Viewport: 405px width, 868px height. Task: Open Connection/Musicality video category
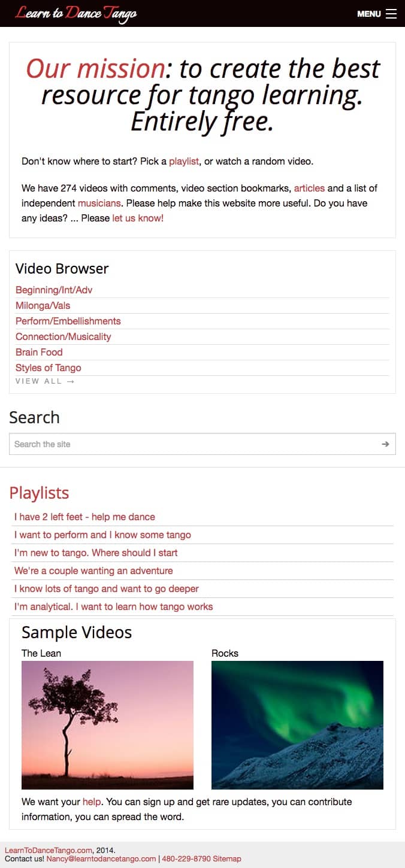click(x=64, y=336)
